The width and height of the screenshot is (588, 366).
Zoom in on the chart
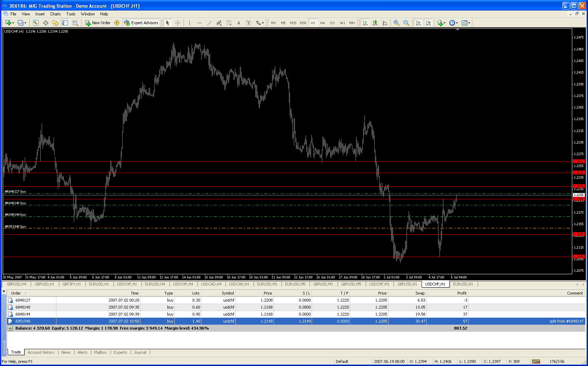tap(396, 23)
